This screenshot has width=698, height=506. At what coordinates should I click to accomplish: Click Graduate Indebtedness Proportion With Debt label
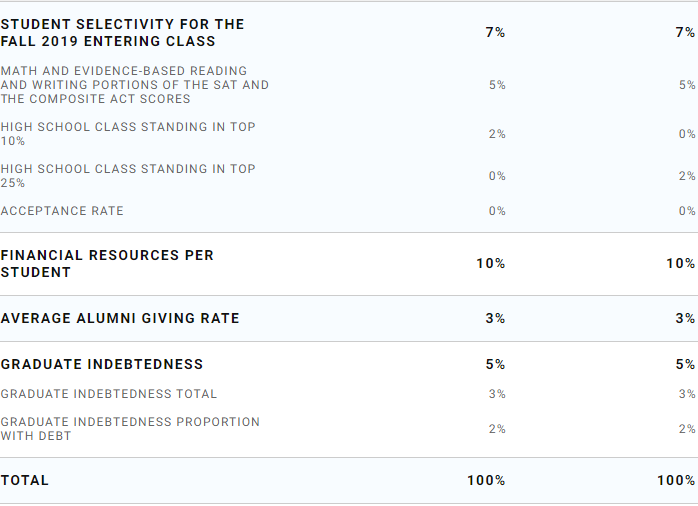pos(130,429)
